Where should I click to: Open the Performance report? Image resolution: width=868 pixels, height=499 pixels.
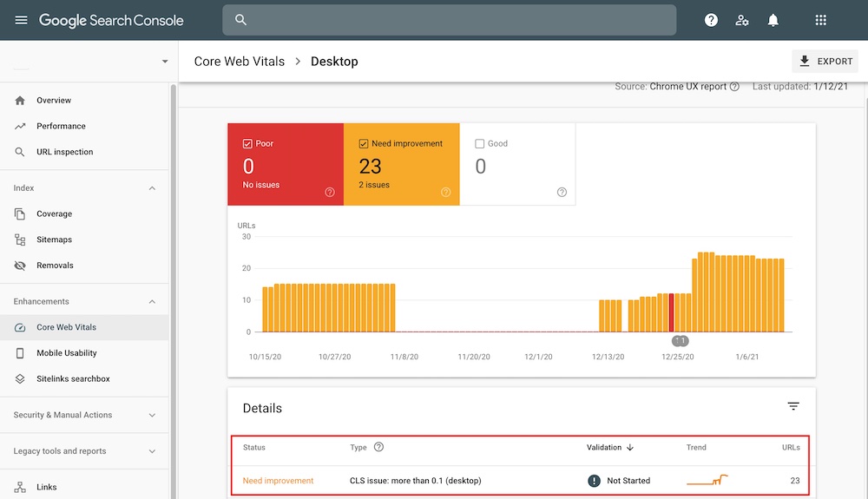[61, 126]
